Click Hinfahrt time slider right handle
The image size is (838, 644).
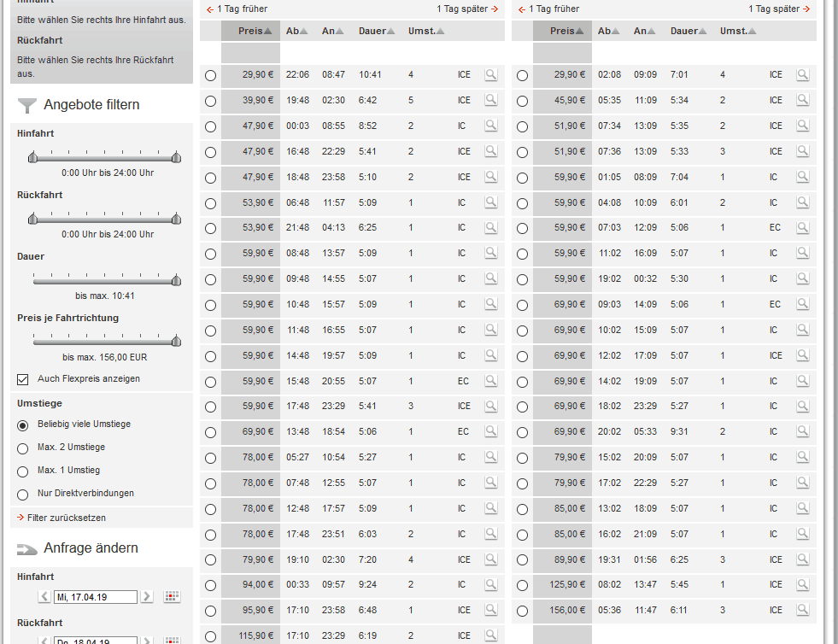(x=176, y=157)
